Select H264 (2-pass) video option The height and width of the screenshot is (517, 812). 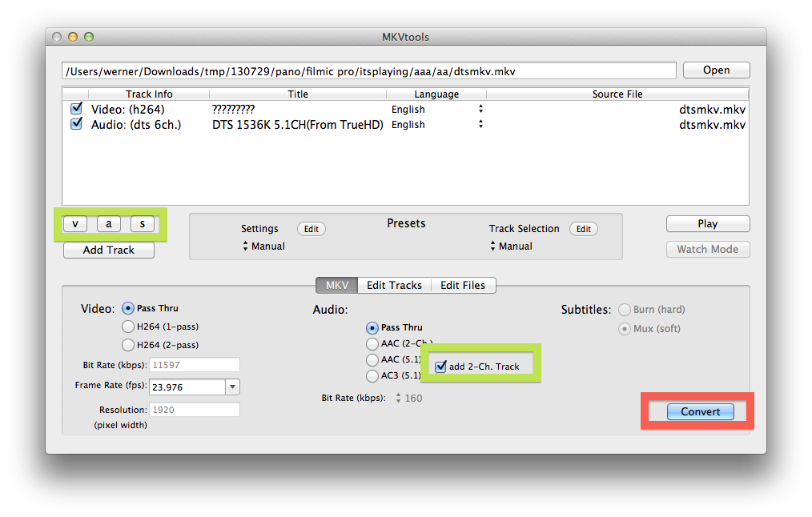coord(128,345)
